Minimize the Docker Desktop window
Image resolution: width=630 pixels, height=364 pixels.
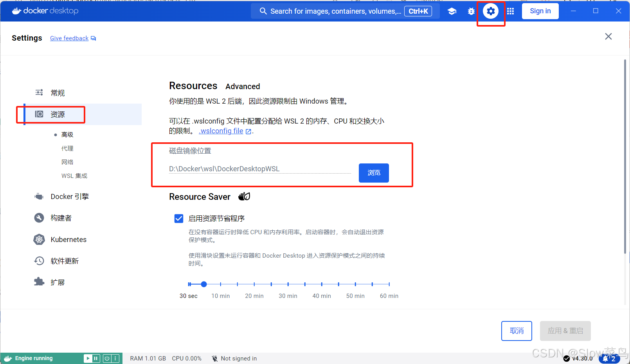tap(573, 11)
